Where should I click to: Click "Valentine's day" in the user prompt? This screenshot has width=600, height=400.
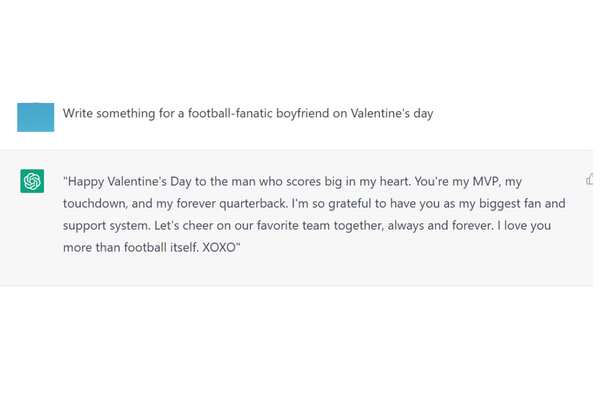389,114
